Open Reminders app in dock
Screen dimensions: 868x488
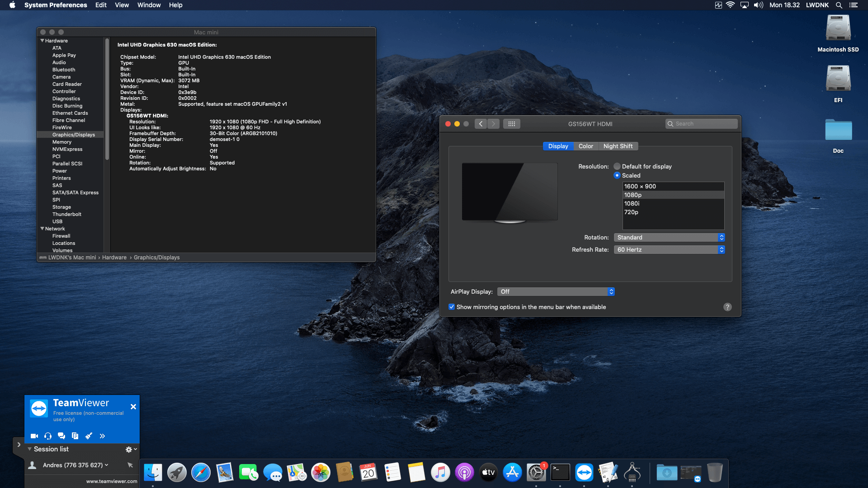392,473
